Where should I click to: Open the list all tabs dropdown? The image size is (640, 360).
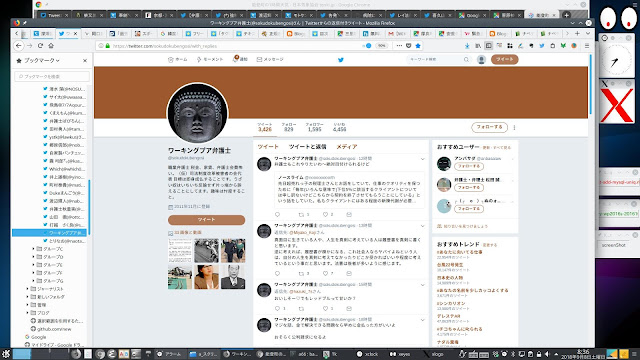(x=588, y=33)
